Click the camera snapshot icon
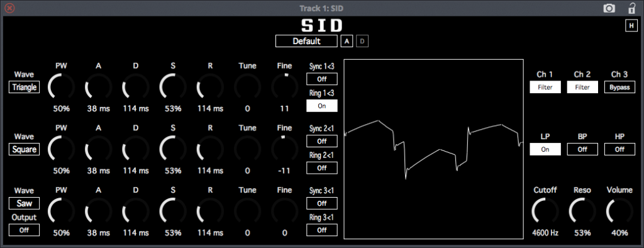644x248 pixels. point(609,8)
